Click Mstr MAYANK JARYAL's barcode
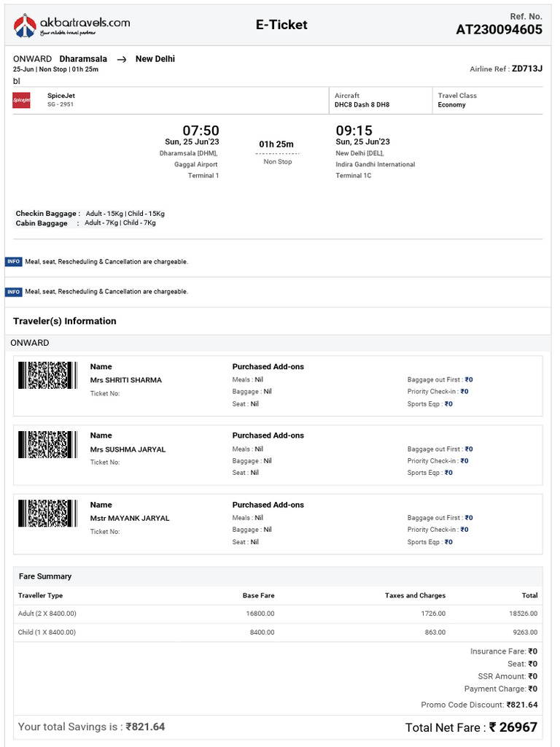Image resolution: width=560 pixels, height=747 pixels. click(x=47, y=514)
